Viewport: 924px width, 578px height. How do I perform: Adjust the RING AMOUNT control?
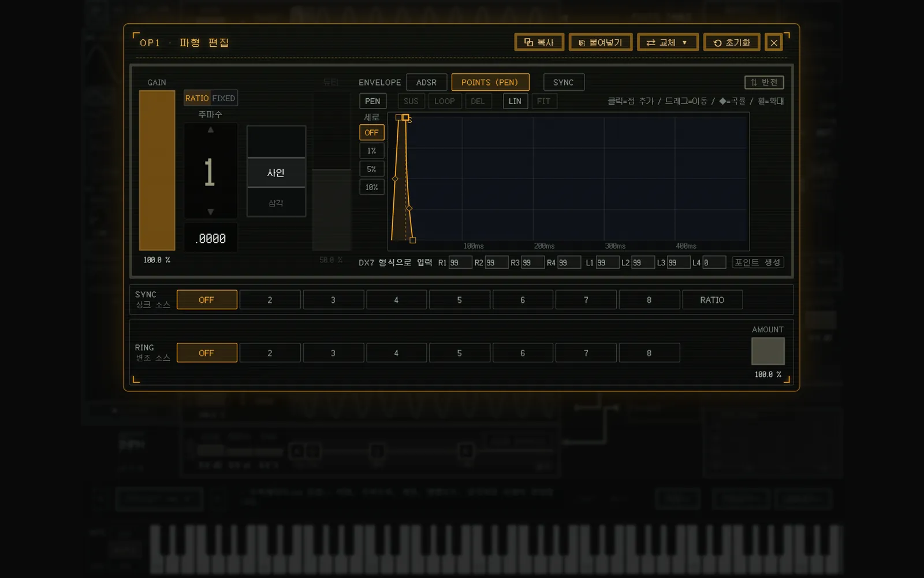click(767, 351)
